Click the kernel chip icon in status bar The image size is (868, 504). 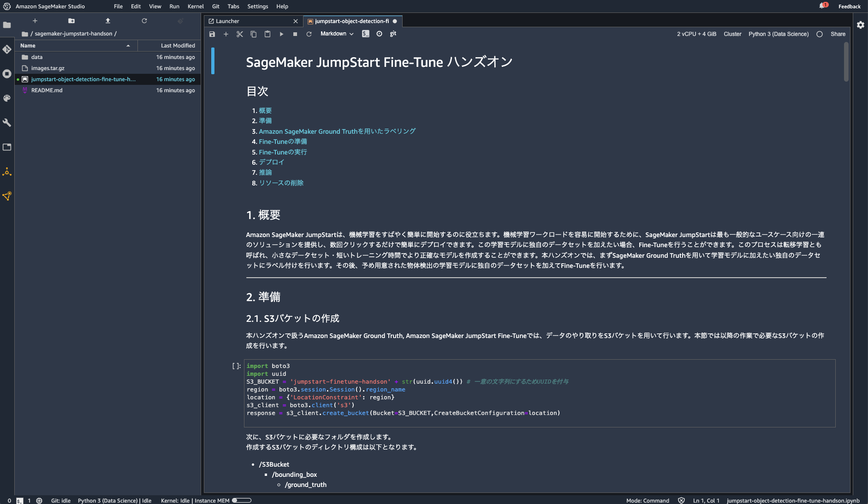[39, 500]
